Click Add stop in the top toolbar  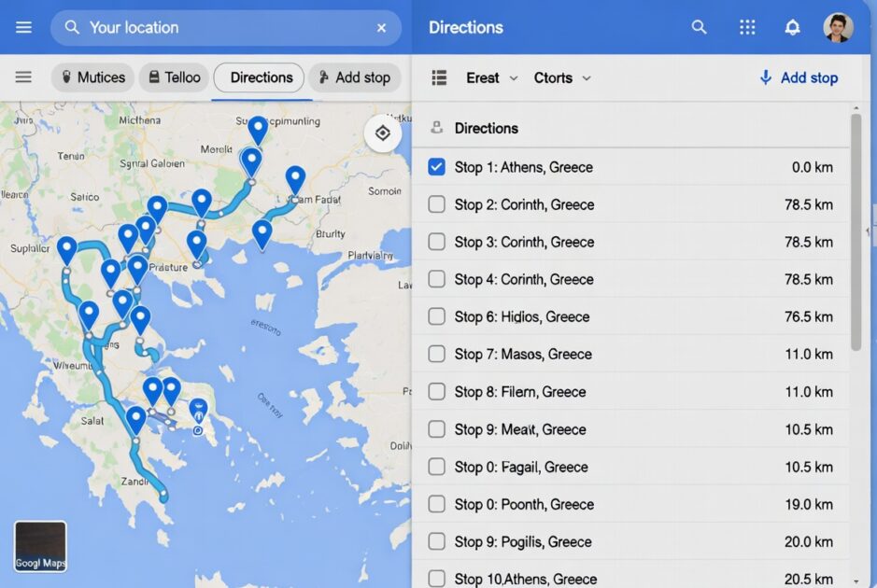(x=355, y=77)
